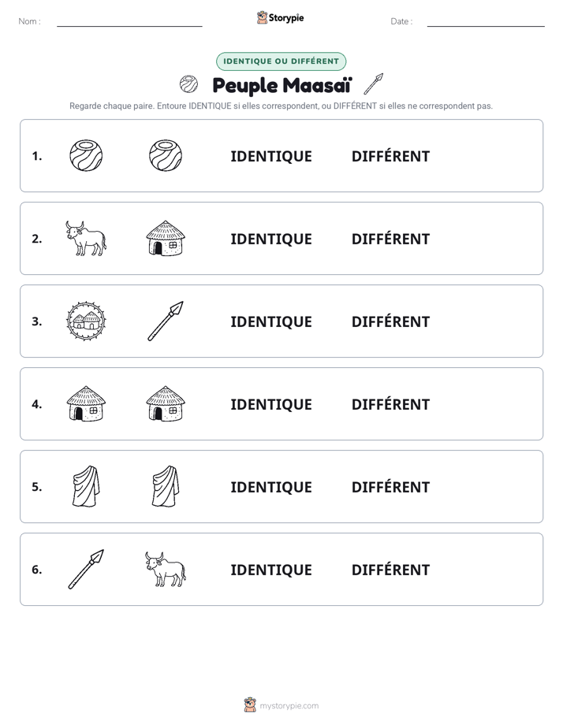Click the spear picture in row 6
The image size is (563, 728).
pos(86,569)
